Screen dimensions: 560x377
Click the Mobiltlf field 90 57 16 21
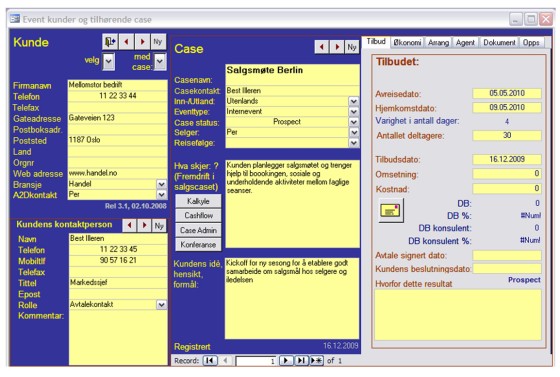click(x=118, y=260)
